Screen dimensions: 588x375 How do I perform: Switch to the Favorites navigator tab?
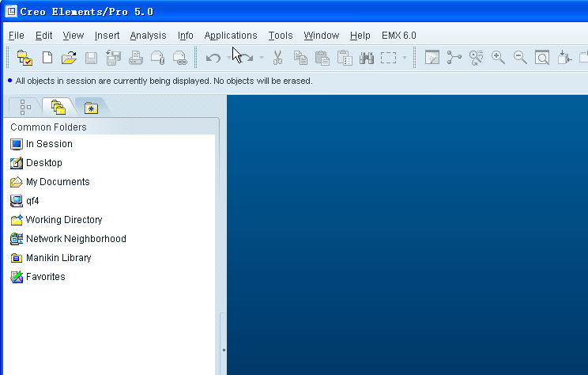91,108
